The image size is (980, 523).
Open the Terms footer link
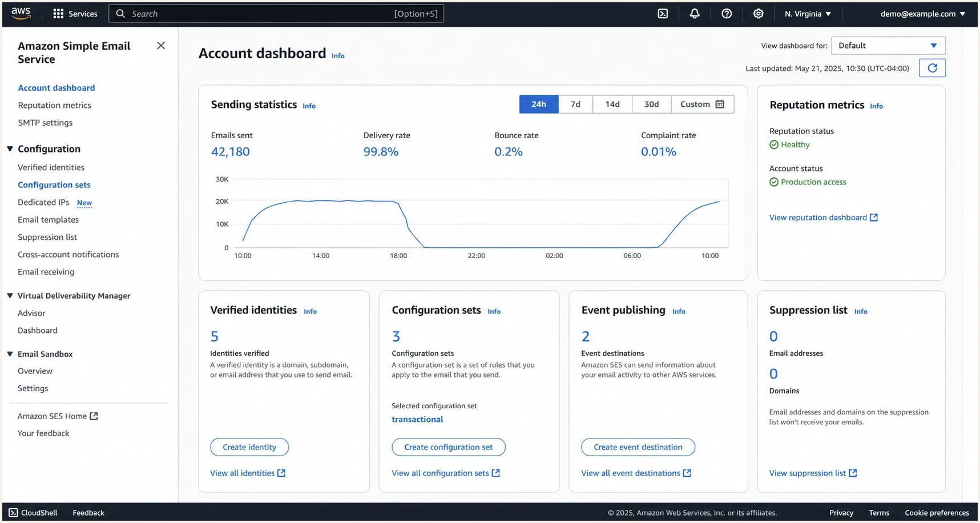[879, 513]
